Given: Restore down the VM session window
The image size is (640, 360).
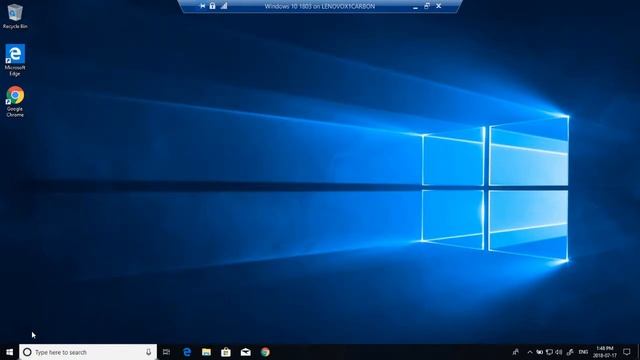Looking at the screenshot, I should [427, 6].
